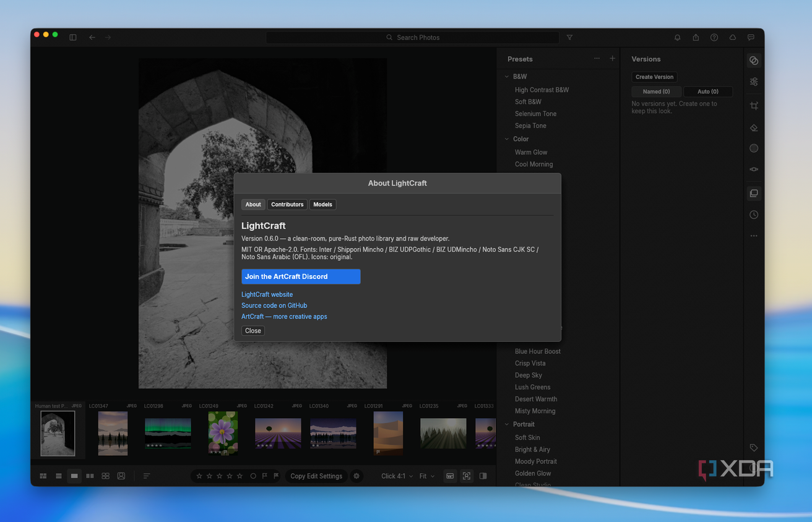
Task: Select the eye-shaped tool in right rail
Action: pyautogui.click(x=754, y=169)
